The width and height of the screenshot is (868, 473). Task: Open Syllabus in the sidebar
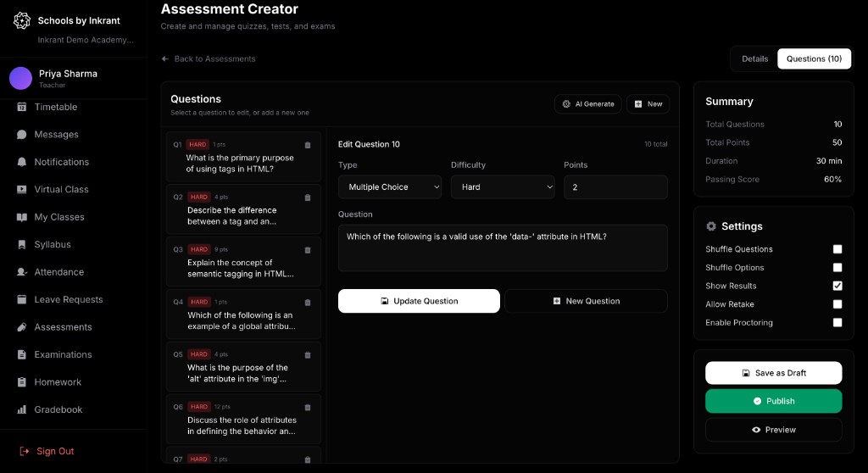53,244
